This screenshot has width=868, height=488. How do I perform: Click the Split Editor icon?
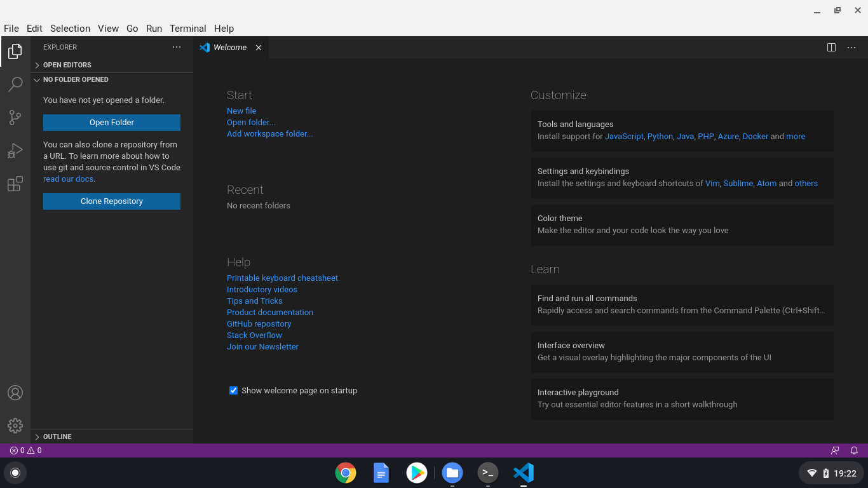point(831,47)
